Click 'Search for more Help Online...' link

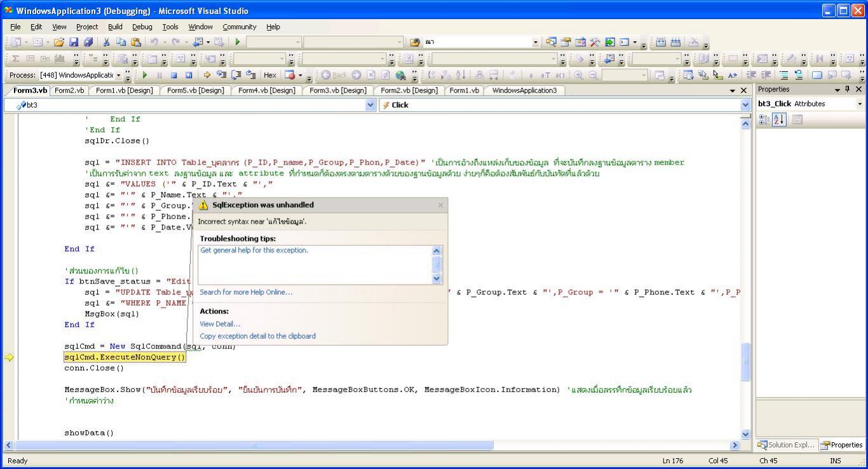(x=246, y=292)
